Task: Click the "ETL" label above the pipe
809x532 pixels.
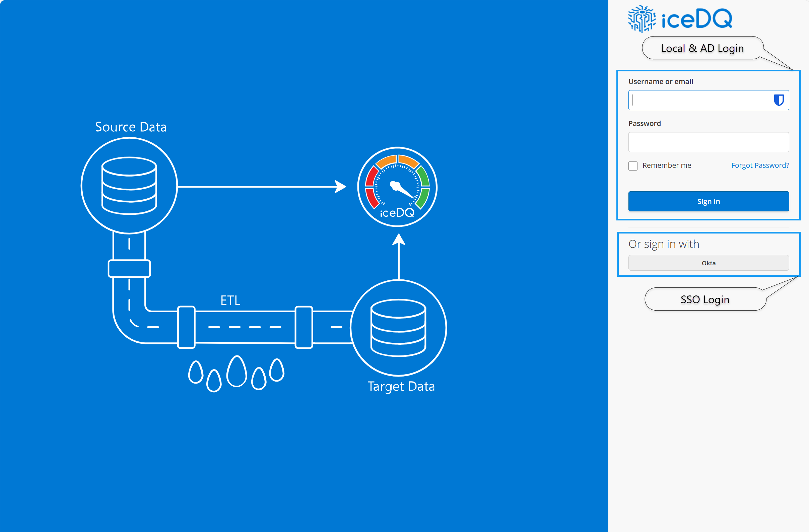Action: point(230,301)
